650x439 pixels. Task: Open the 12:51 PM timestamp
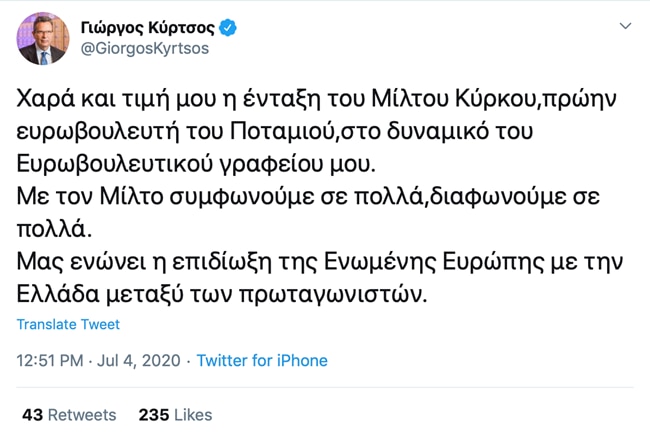click(52, 360)
